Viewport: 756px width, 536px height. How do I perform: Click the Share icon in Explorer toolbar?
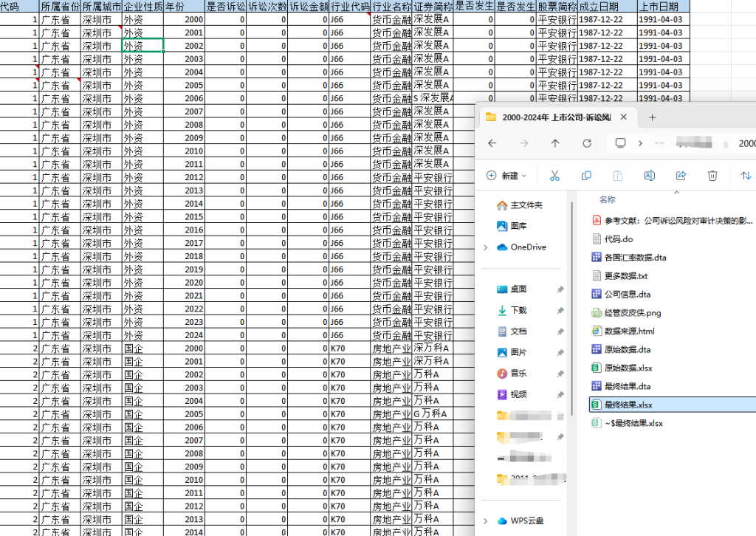point(681,176)
